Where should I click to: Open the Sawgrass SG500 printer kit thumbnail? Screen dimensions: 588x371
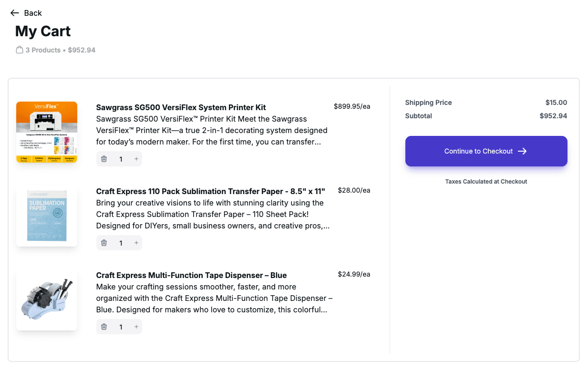point(47,132)
